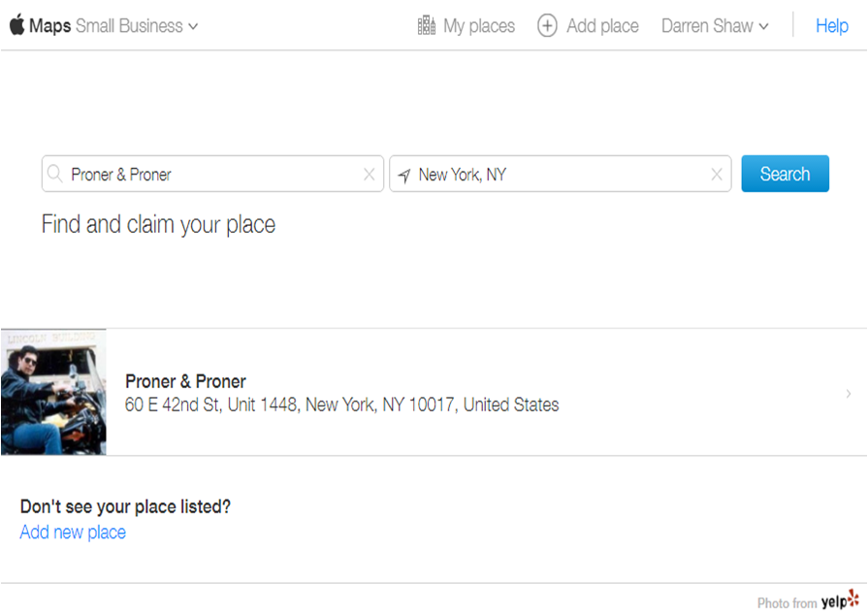
Task: Focus the business name search field
Action: (x=213, y=175)
